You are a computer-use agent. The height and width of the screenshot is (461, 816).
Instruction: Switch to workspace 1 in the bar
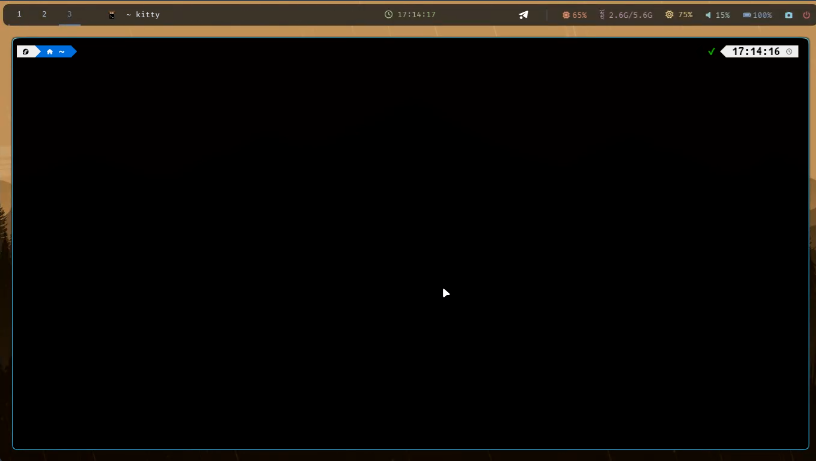(x=19, y=14)
